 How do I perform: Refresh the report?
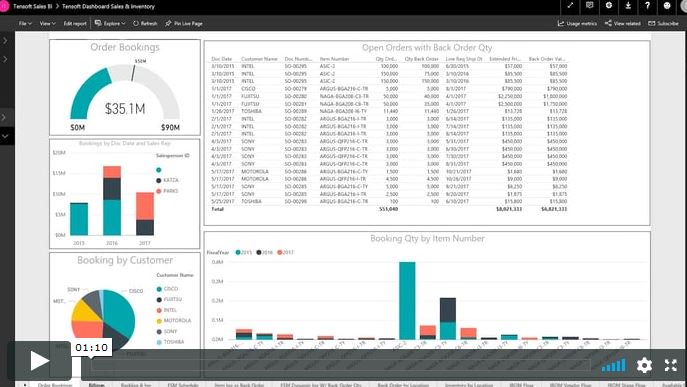pyautogui.click(x=145, y=23)
